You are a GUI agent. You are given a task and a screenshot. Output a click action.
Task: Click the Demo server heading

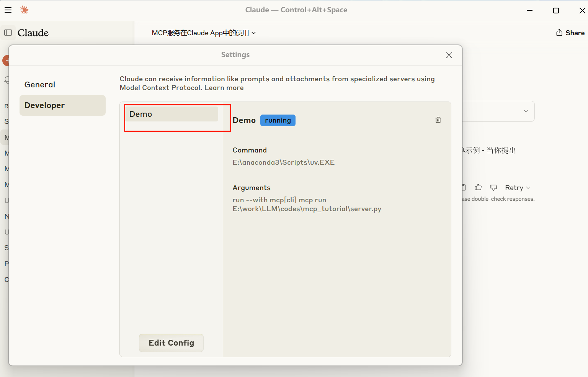[x=244, y=120]
